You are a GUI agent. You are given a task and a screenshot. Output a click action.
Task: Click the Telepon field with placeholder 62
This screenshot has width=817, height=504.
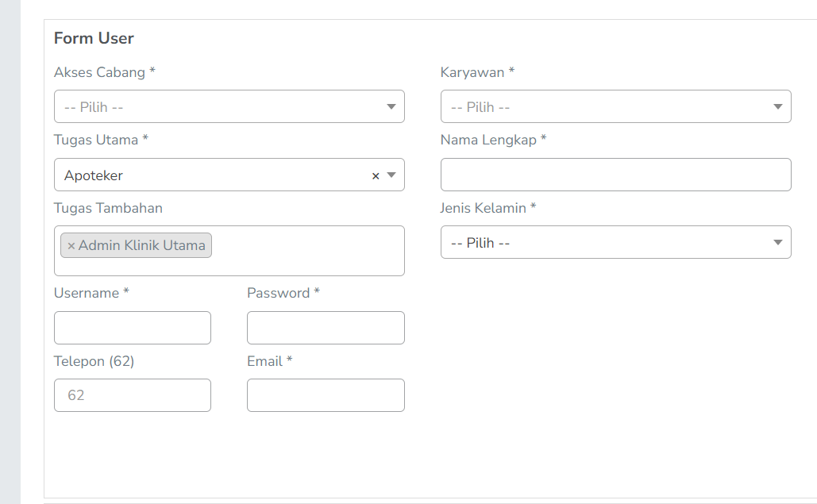133,395
